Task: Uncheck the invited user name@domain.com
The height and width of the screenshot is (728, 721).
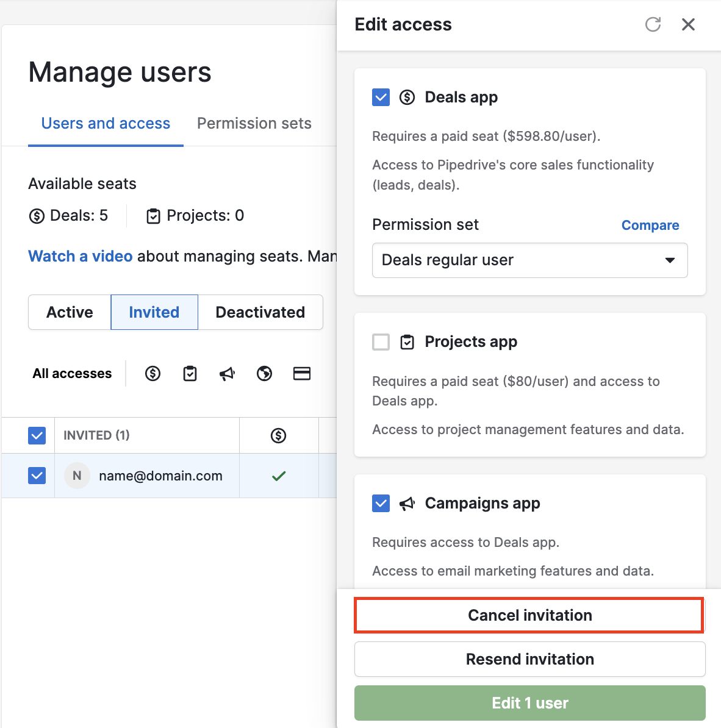Action: pyautogui.click(x=37, y=476)
